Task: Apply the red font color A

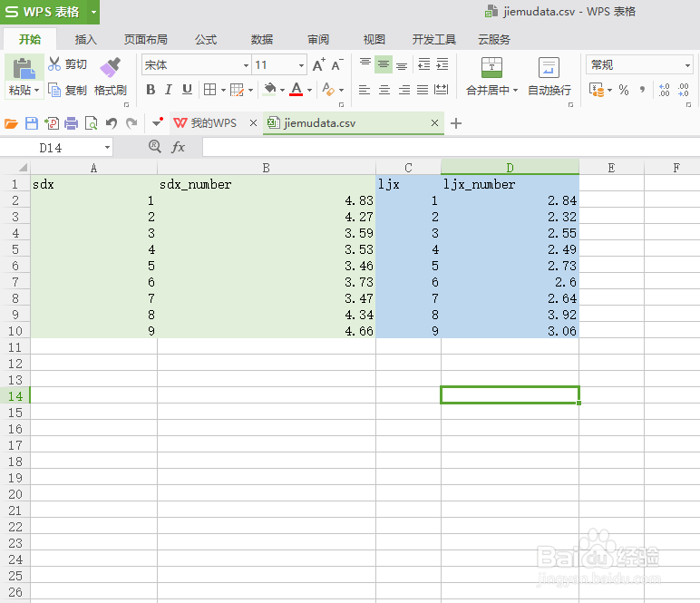Action: point(297,89)
